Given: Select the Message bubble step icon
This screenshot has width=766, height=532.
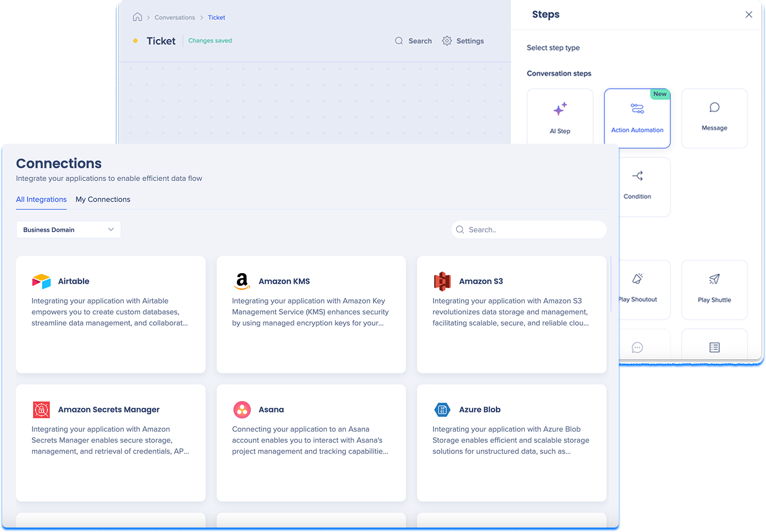Looking at the screenshot, I should (x=715, y=107).
